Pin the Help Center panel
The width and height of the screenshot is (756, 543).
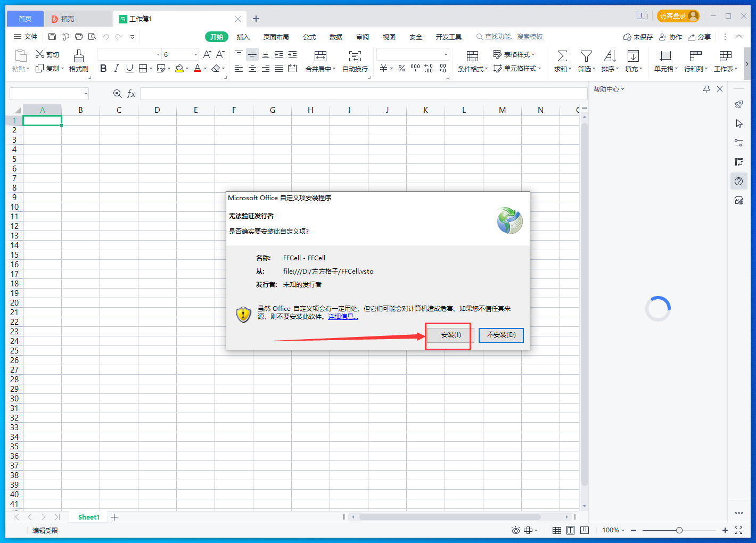(706, 89)
